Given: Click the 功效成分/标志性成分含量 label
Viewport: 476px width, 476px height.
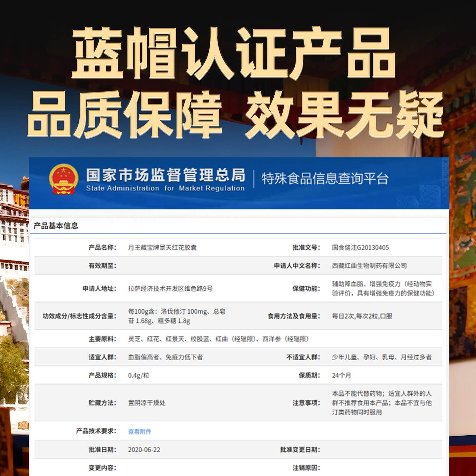Looking at the screenshot, I should pos(79,316).
